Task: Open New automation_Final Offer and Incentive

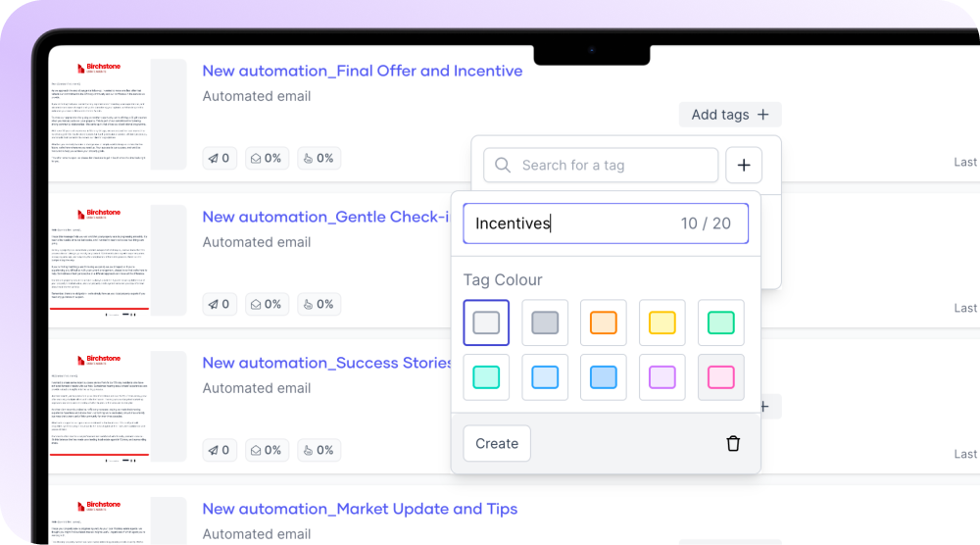Action: [x=363, y=71]
